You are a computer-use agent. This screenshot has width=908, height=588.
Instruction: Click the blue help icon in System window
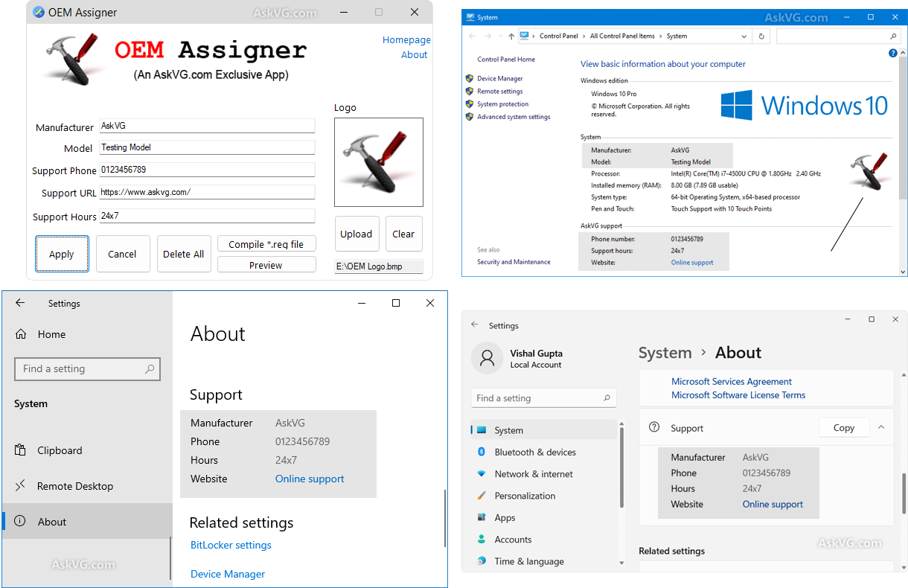click(893, 53)
